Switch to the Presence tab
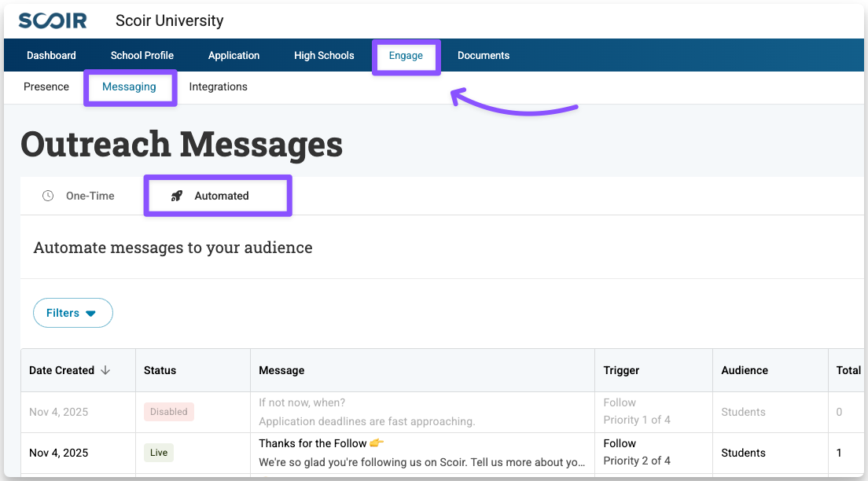This screenshot has width=868, height=481. point(46,86)
